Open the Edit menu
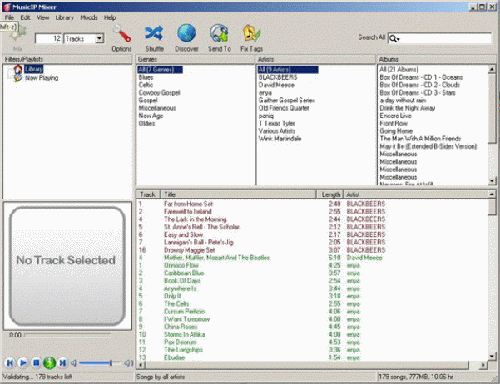 pos(25,18)
